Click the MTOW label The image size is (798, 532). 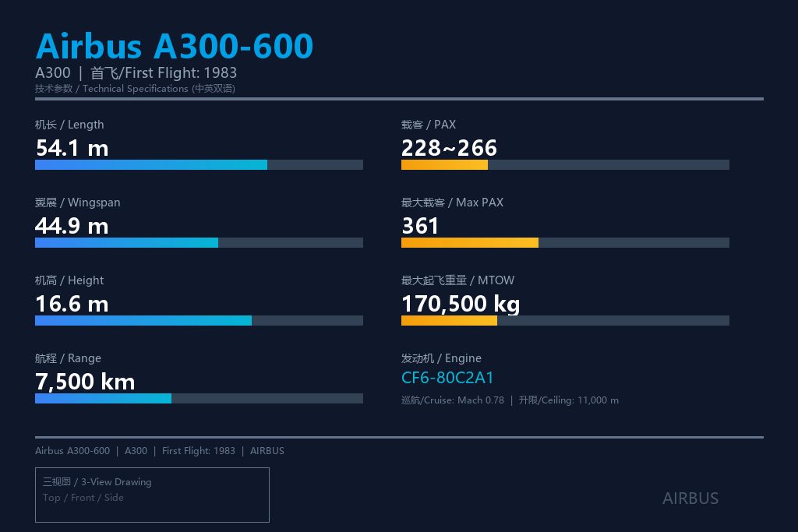point(458,280)
